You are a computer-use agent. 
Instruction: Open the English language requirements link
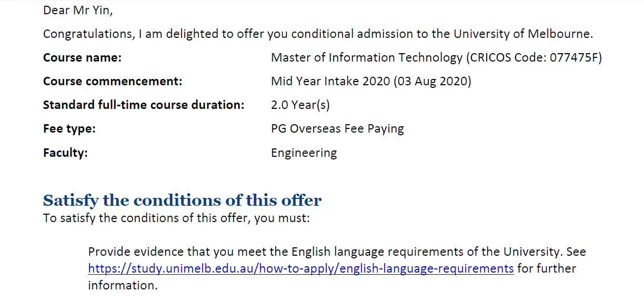pos(301,269)
